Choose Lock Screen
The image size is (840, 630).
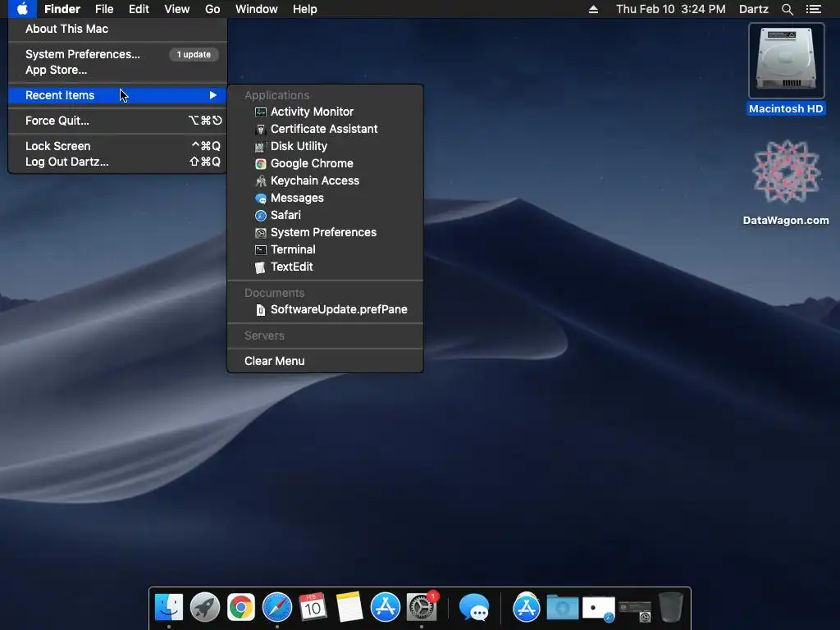point(117,146)
